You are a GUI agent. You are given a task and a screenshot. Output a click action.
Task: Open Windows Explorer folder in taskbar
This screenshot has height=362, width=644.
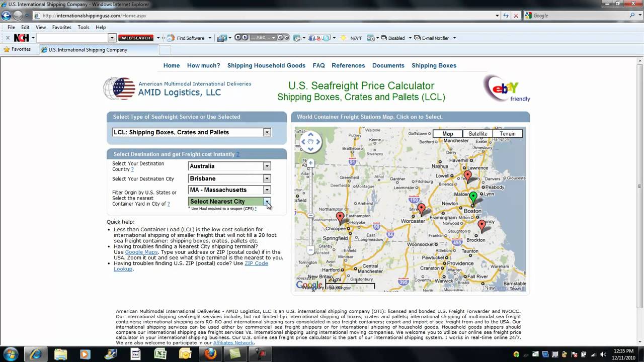60,354
